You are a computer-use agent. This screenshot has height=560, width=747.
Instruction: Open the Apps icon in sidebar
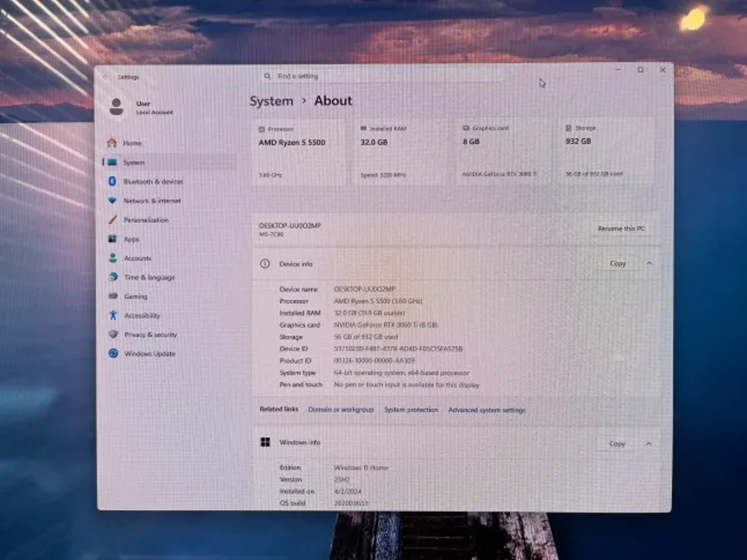[112, 239]
